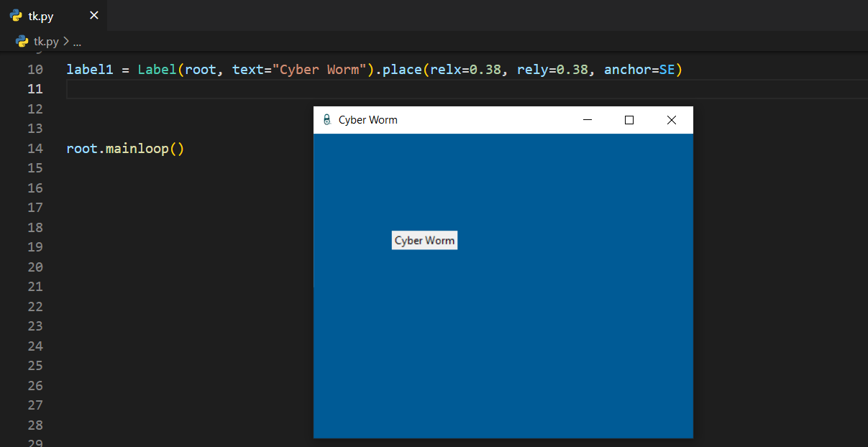Click the Tk feather icon in title bar
The image size is (868, 447).
click(326, 120)
